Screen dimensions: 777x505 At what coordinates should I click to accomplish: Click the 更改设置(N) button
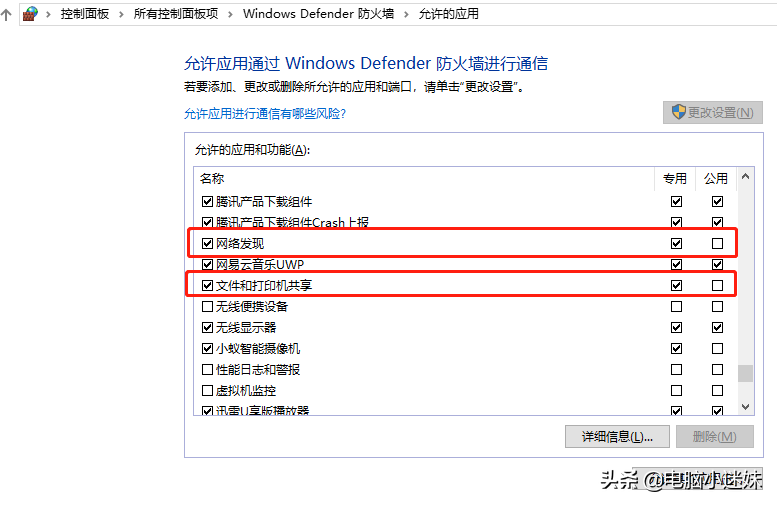coord(713,112)
